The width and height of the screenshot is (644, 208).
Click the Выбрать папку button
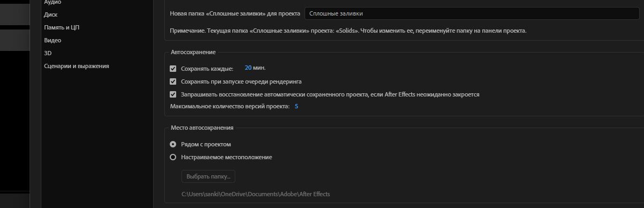[208, 176]
